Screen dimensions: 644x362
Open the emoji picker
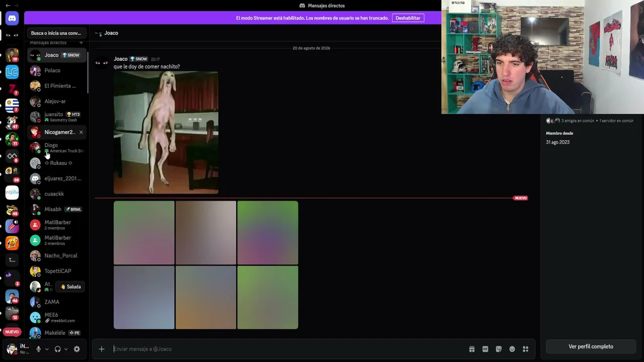coord(512,349)
